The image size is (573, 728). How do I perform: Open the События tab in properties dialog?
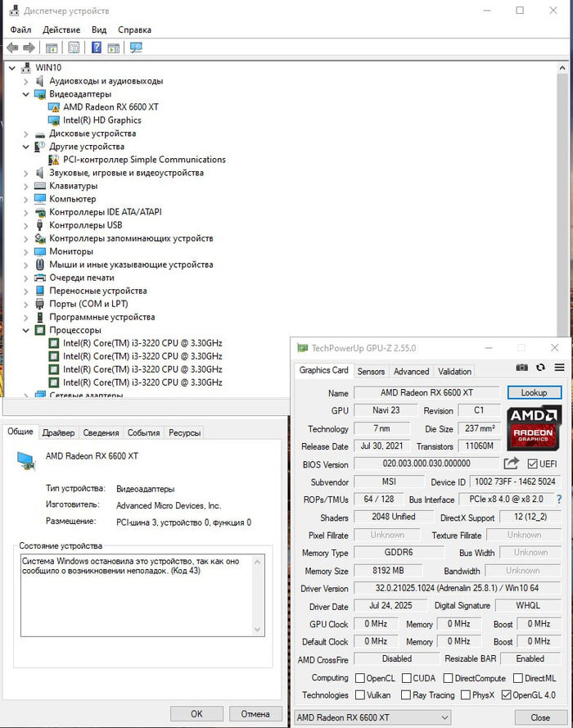(x=144, y=432)
